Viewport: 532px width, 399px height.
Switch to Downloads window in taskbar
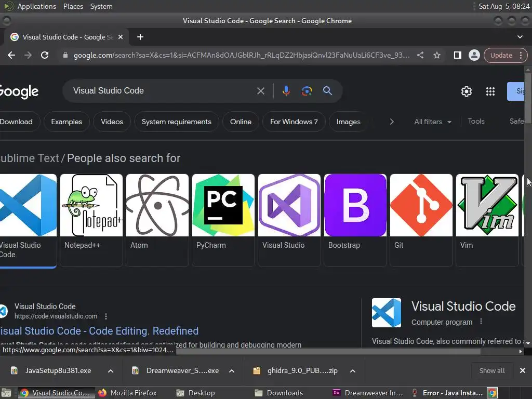[279, 393]
